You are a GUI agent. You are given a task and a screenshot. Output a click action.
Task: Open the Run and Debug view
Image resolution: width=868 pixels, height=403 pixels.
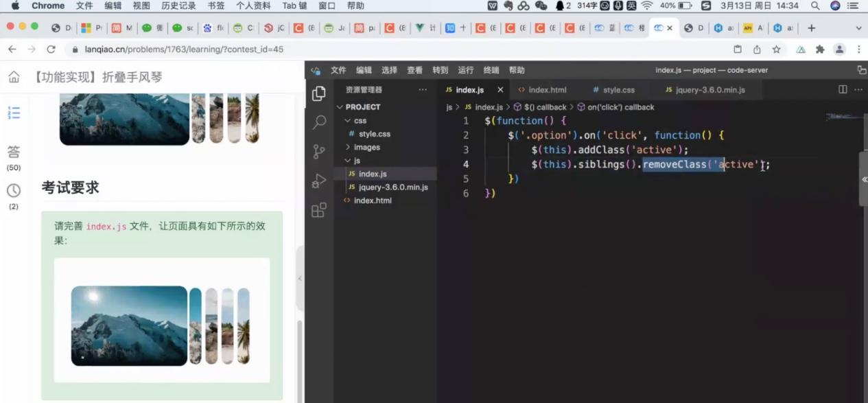point(319,181)
